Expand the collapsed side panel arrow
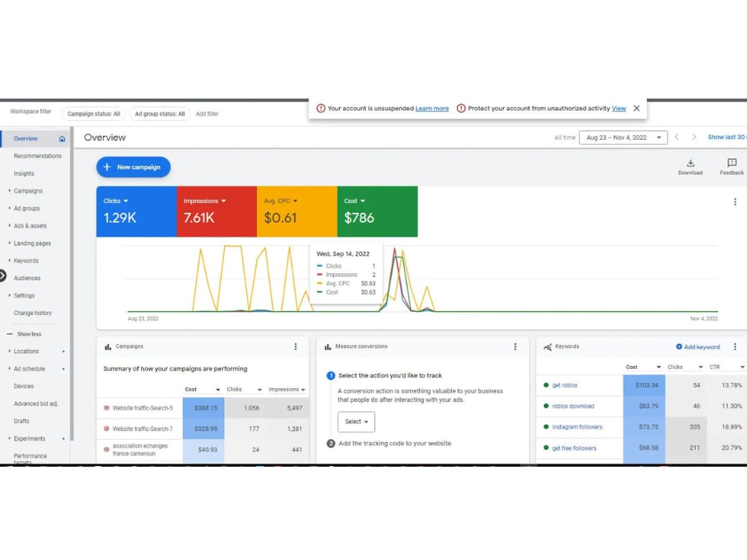This screenshot has height=560, width=747. (x=2, y=276)
